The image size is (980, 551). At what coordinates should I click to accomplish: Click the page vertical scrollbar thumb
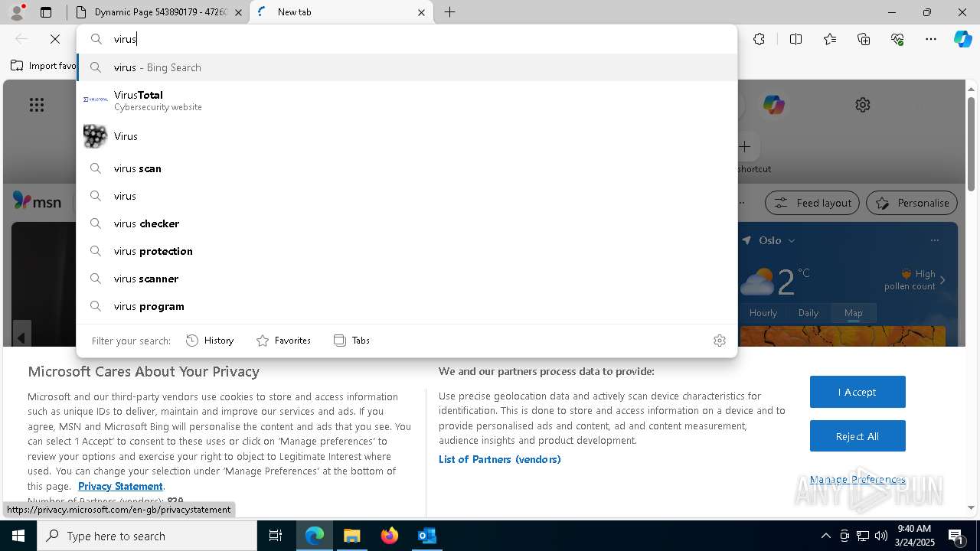coord(972,145)
